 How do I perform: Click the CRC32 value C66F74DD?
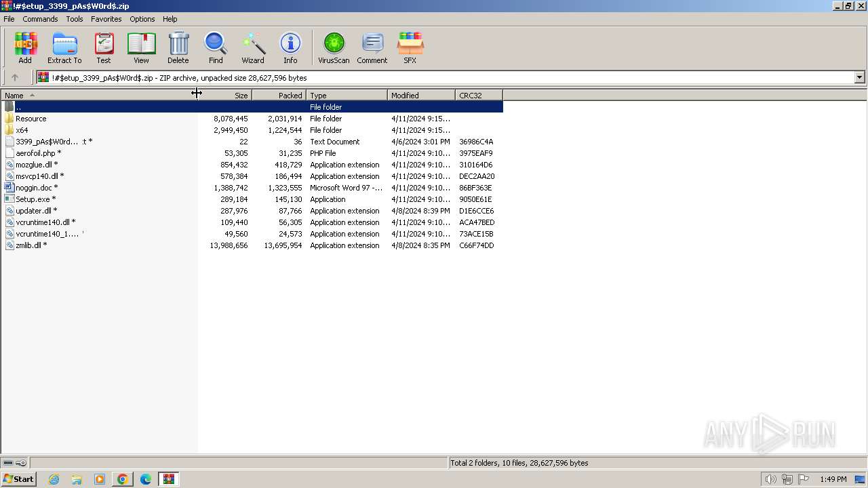pyautogui.click(x=476, y=245)
